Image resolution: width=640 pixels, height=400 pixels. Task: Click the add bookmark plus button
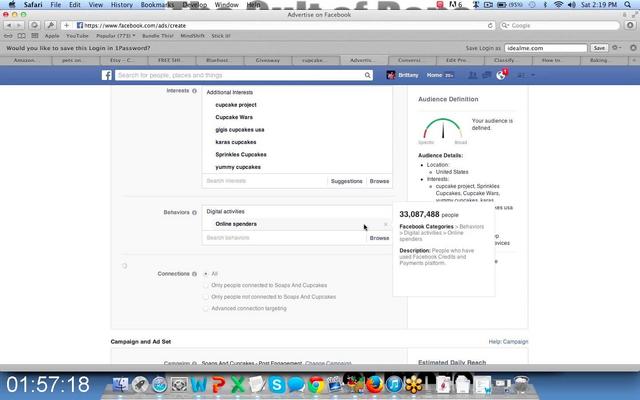tap(67, 25)
